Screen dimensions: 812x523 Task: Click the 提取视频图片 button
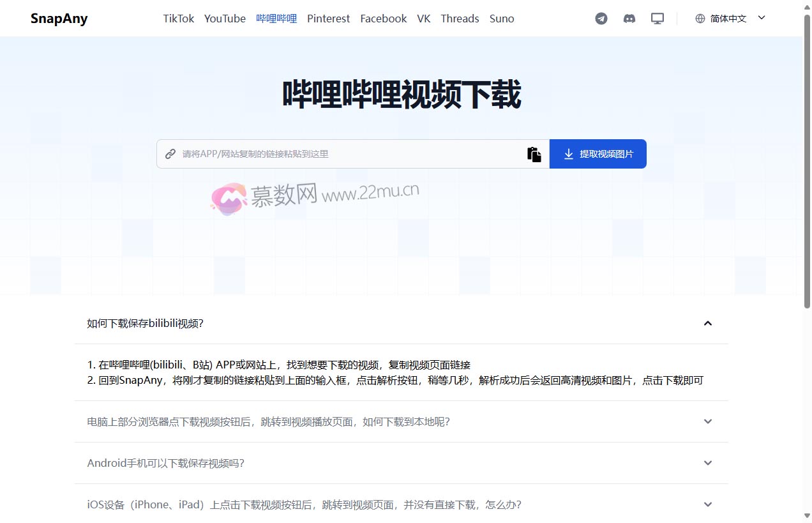(598, 153)
